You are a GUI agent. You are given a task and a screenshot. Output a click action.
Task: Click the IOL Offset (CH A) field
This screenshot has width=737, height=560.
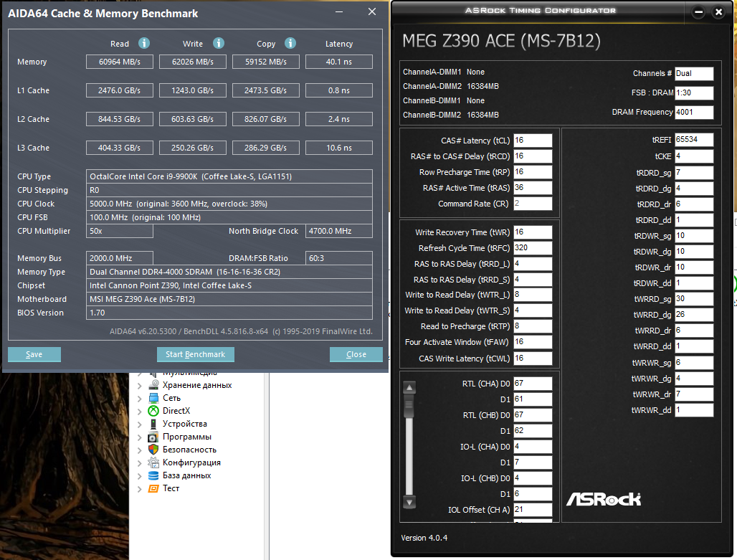click(533, 509)
